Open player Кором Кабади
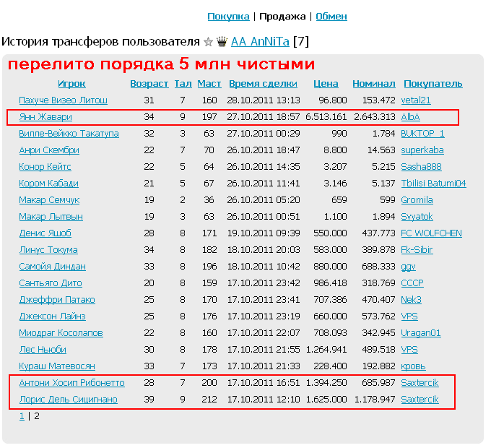Image resolution: width=491 pixels, height=448 pixels. click(x=48, y=184)
